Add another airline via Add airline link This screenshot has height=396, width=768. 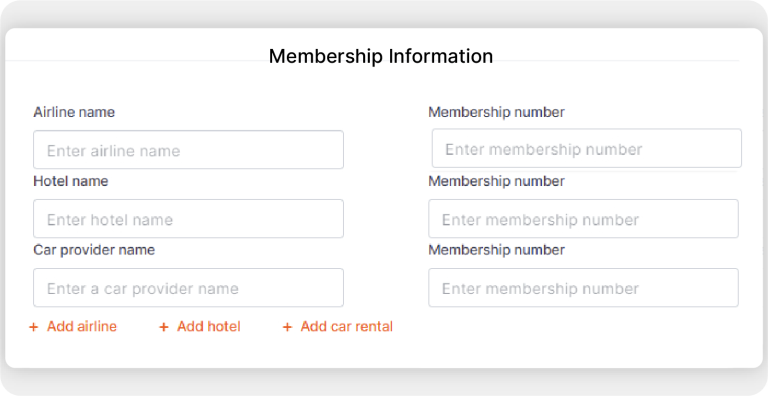(x=82, y=326)
